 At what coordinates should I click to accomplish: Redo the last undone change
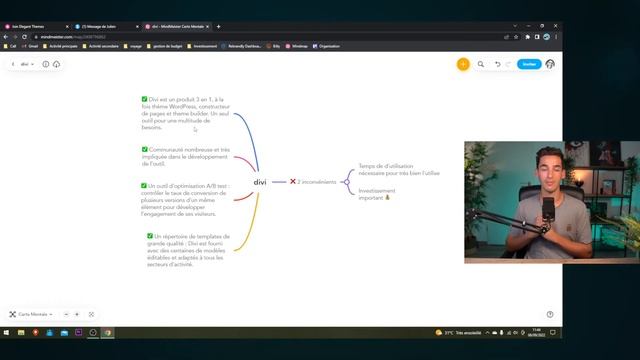coord(508,64)
